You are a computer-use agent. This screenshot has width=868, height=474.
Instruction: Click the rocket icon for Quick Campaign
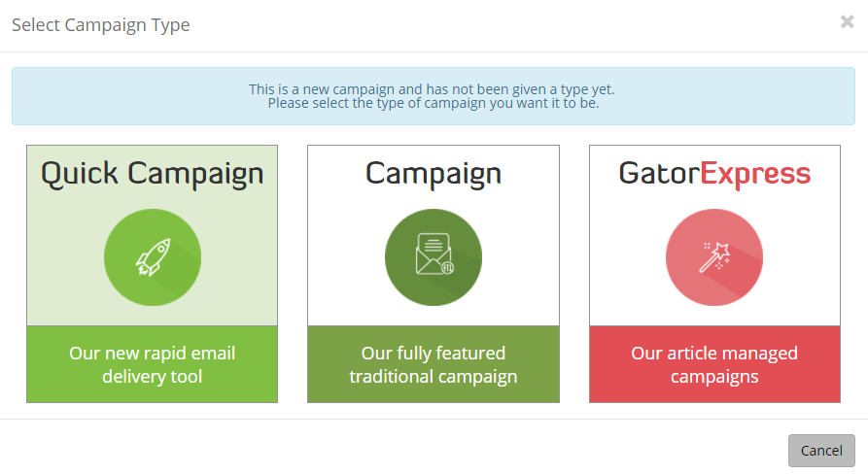point(153,257)
